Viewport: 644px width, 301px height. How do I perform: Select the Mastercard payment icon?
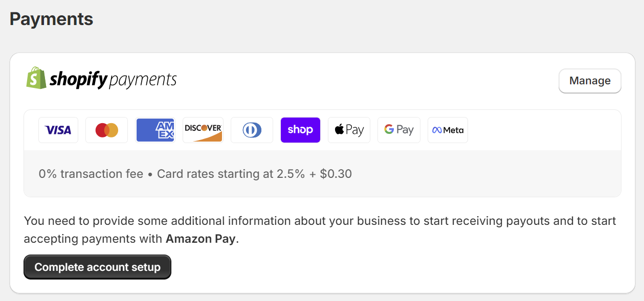pos(106,130)
